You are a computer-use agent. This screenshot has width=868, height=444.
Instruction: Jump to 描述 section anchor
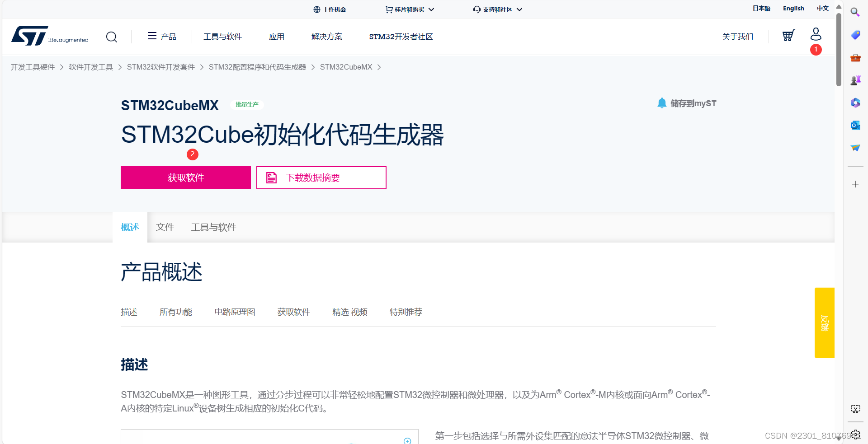point(129,312)
